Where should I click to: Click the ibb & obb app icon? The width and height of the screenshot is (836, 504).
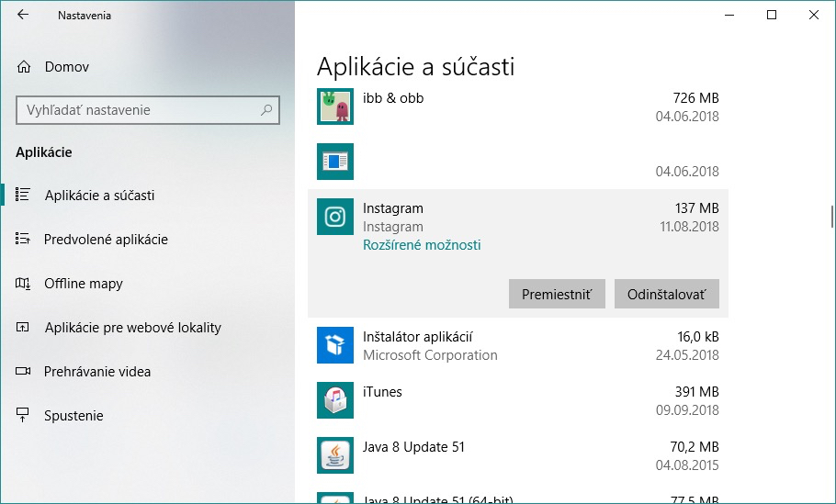(x=335, y=106)
